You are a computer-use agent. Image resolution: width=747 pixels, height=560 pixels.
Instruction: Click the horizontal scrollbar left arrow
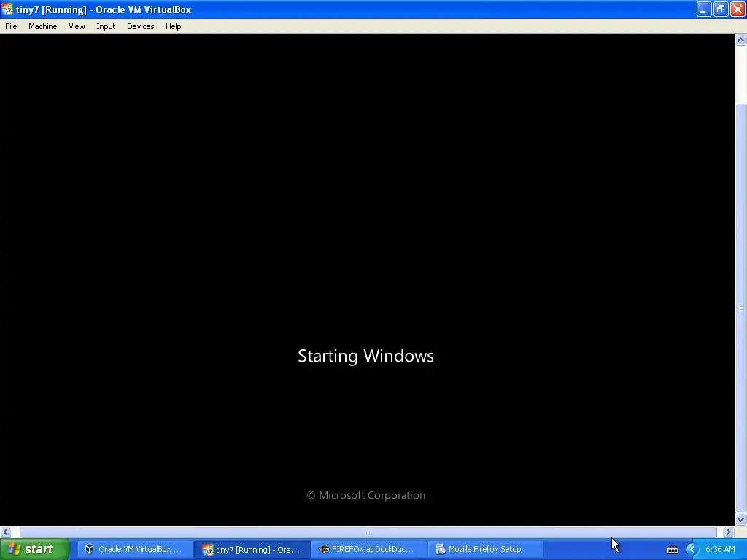click(6, 532)
